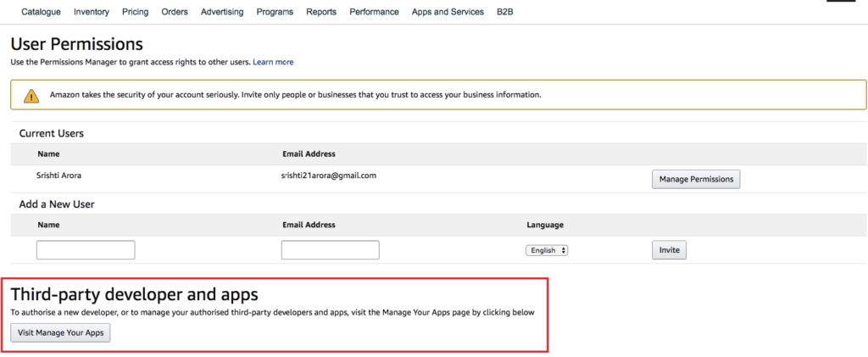Click the Invite button
The height and width of the screenshot is (357, 868).
click(x=670, y=249)
